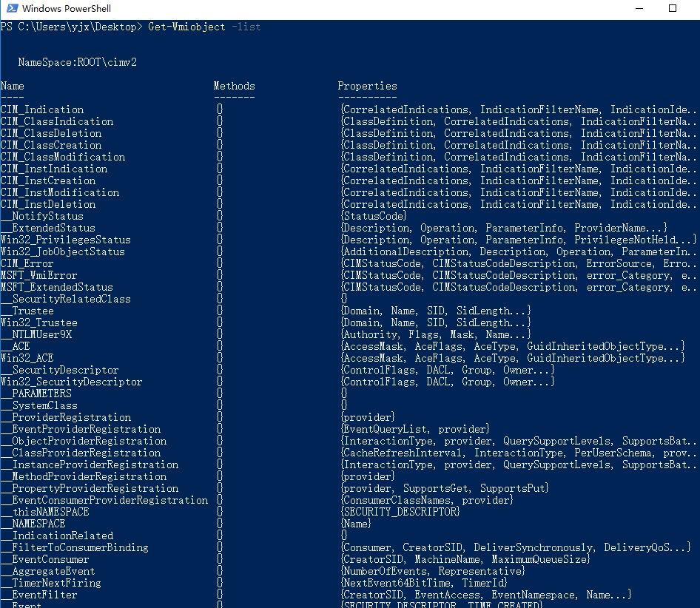Click {provider, SupportsGet, SupportsPut} properties
The image size is (700, 608).
(x=445, y=488)
